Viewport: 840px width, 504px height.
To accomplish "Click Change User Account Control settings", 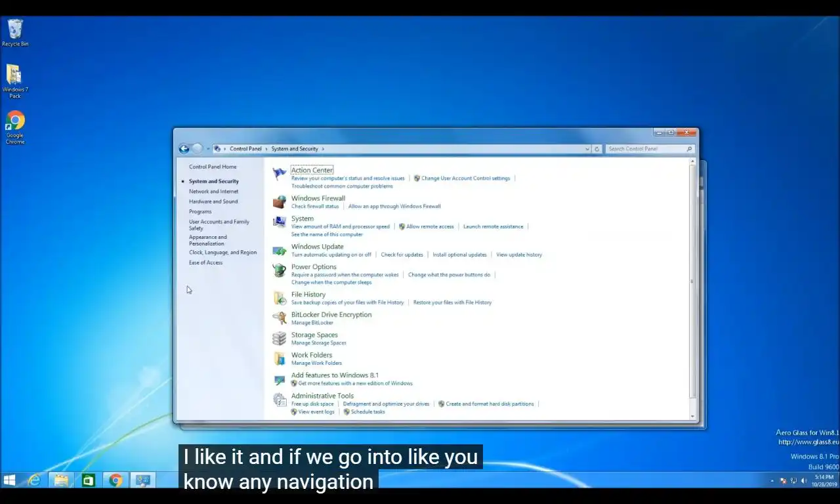I will (465, 178).
